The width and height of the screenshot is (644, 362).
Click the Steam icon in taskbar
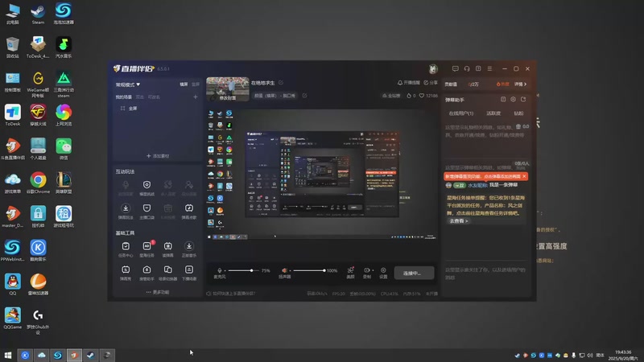(x=91, y=355)
